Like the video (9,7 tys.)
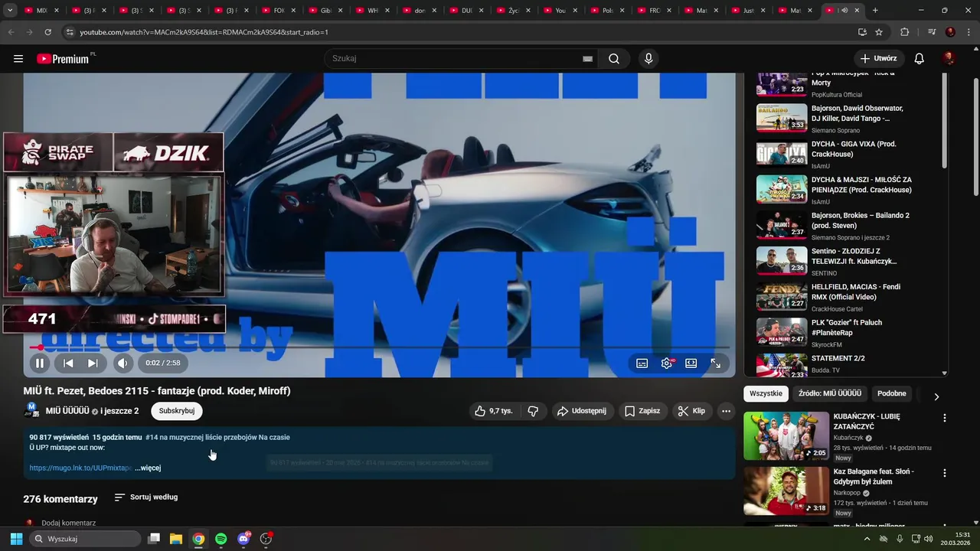Viewport: 980px width, 551px height. coord(494,411)
